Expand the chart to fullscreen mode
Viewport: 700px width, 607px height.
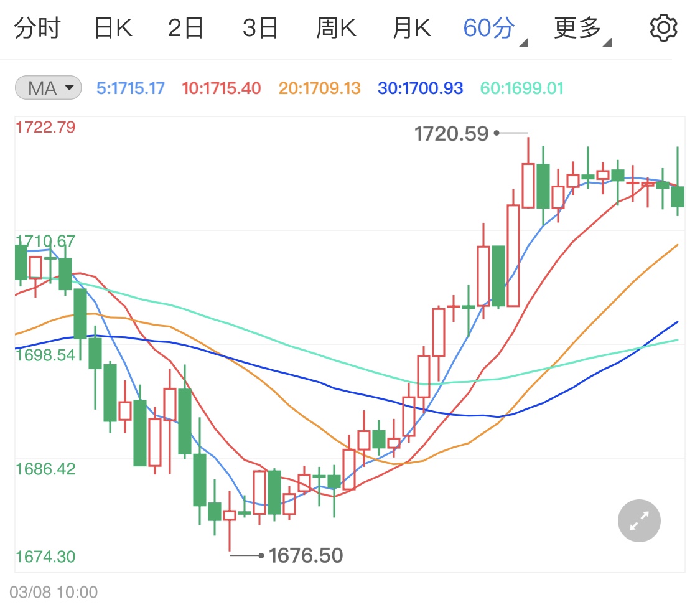[638, 520]
